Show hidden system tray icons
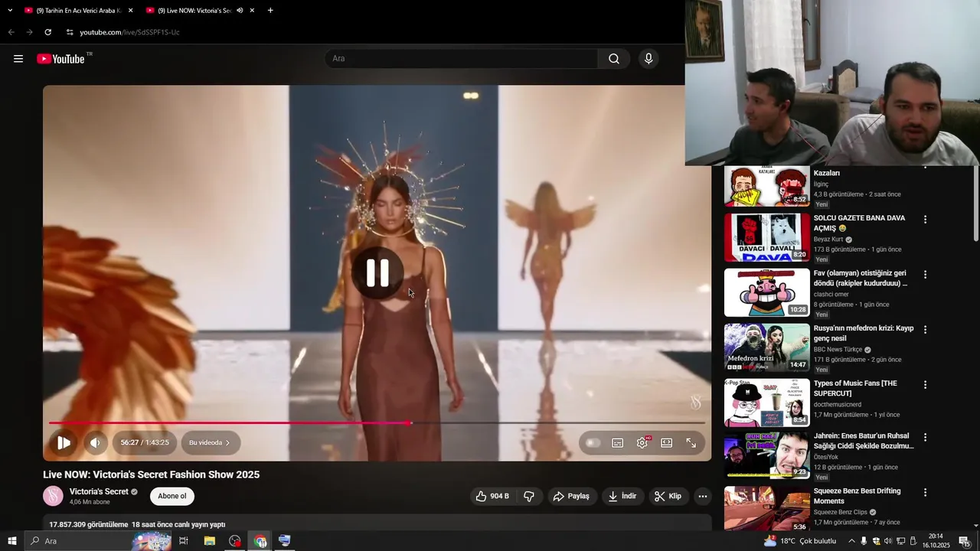Image resolution: width=980 pixels, height=551 pixels. pyautogui.click(x=851, y=541)
